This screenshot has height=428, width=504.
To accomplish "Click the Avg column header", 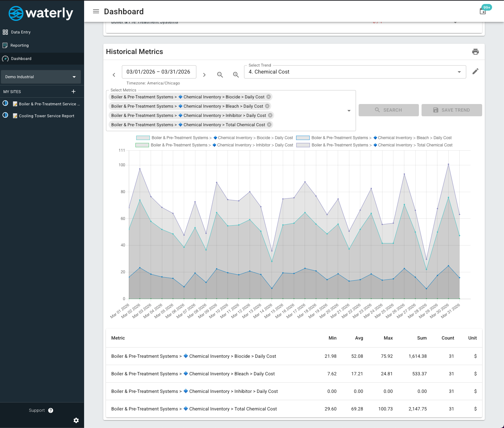I will point(359,338).
